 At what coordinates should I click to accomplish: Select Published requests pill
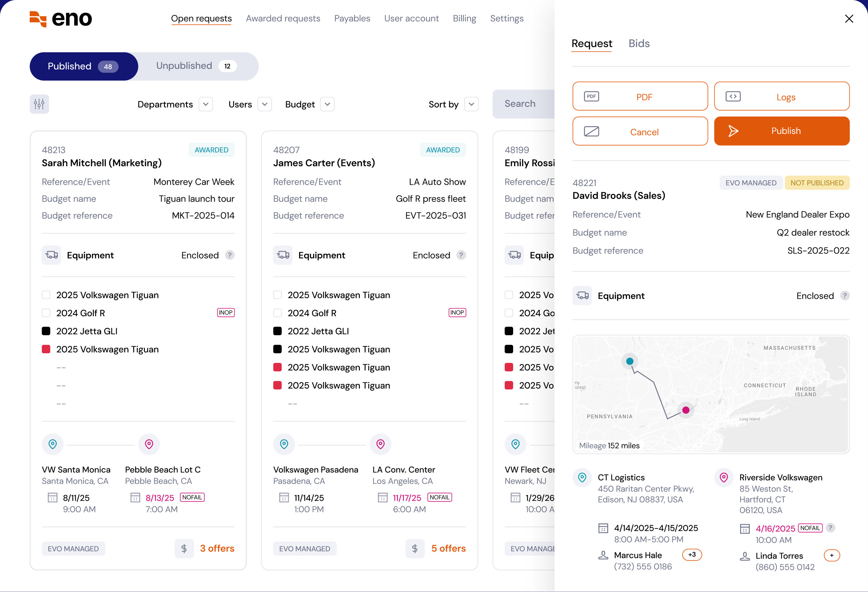click(x=84, y=66)
